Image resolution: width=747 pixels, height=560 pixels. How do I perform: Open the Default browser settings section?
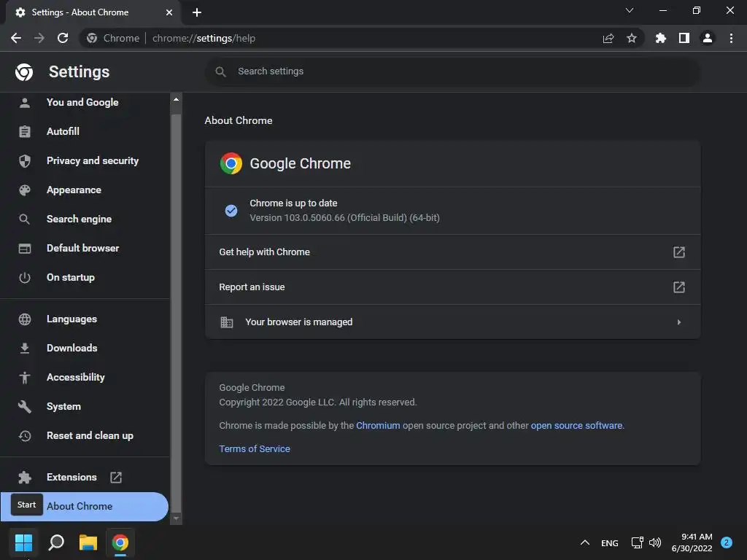point(85,248)
